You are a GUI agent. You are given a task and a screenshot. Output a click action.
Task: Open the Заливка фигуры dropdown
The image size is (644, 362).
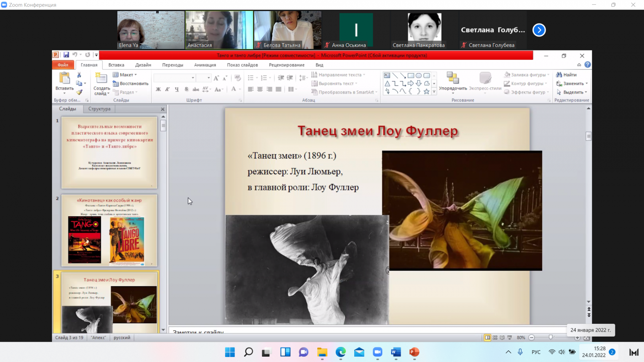coord(527,75)
